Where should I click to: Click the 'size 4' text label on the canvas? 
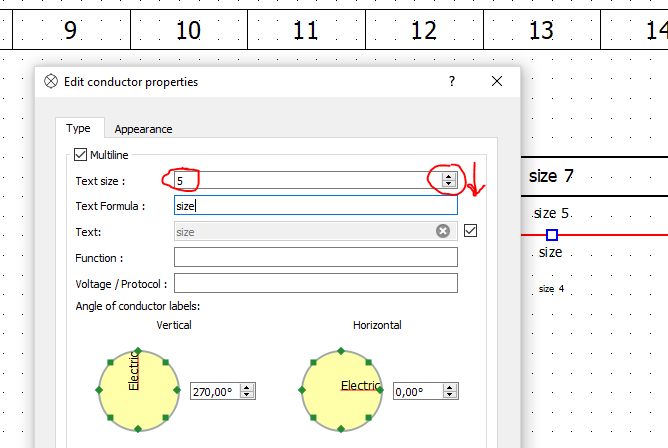click(x=551, y=289)
